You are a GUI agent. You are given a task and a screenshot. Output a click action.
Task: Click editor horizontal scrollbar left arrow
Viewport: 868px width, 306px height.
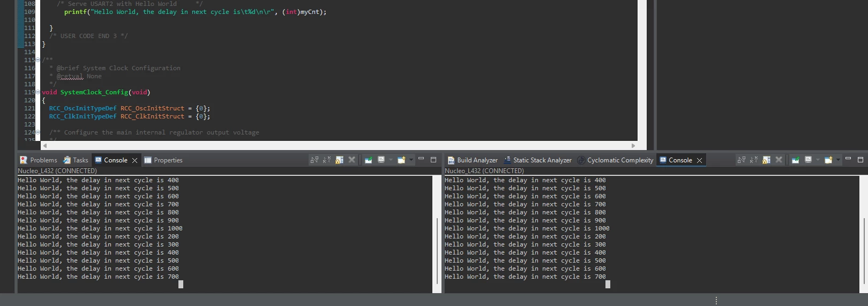point(44,146)
